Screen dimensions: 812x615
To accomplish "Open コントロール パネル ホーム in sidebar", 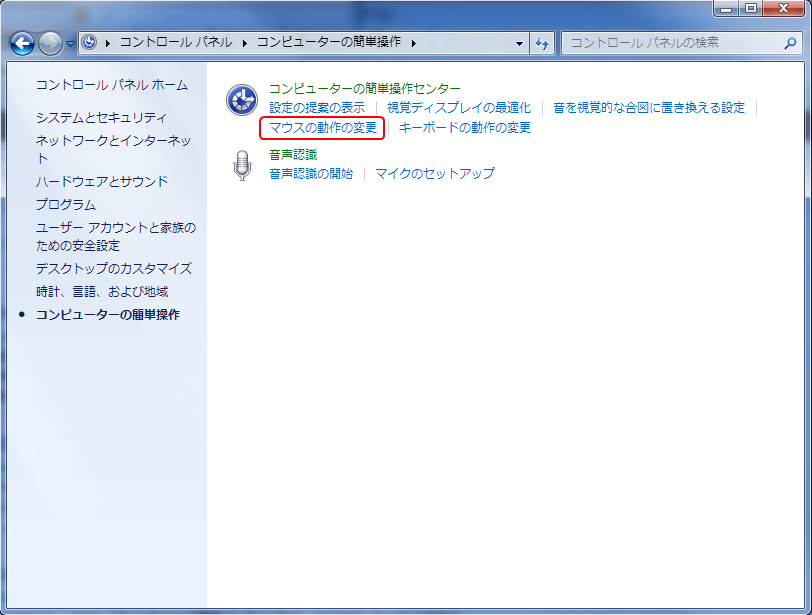I will click(x=112, y=85).
